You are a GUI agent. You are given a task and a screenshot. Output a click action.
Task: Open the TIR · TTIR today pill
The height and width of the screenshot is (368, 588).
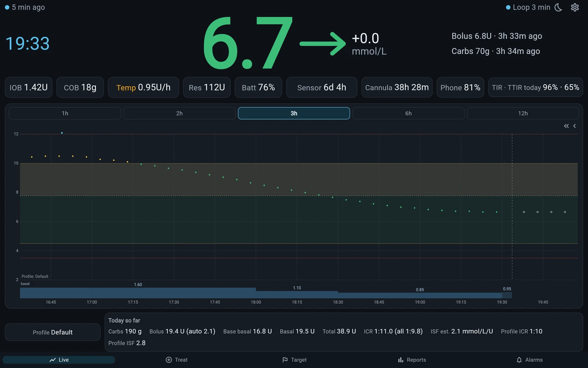[x=535, y=88]
